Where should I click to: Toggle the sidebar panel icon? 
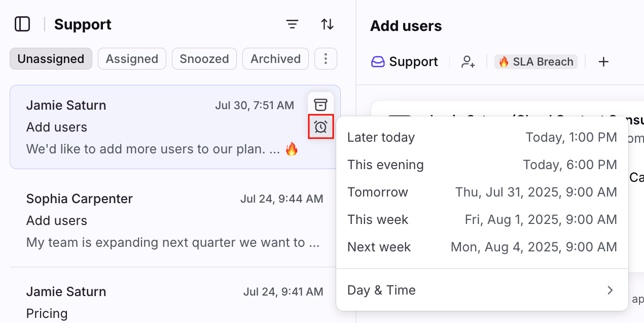[22, 24]
